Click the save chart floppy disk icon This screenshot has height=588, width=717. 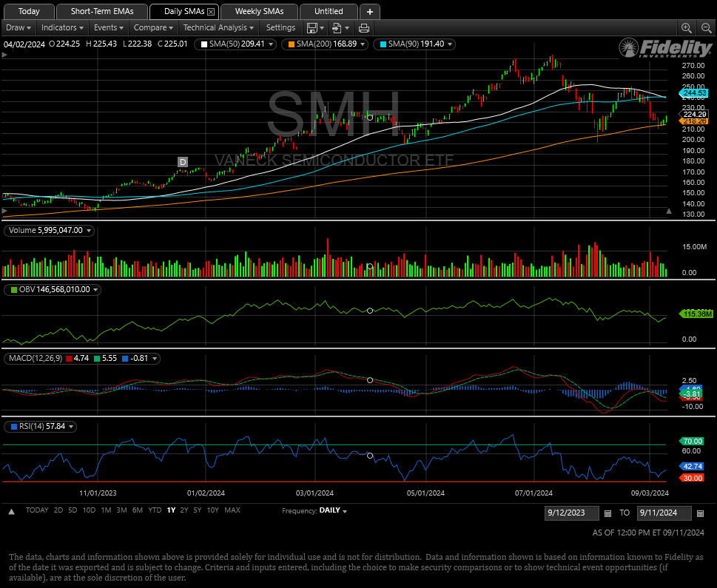(312, 28)
